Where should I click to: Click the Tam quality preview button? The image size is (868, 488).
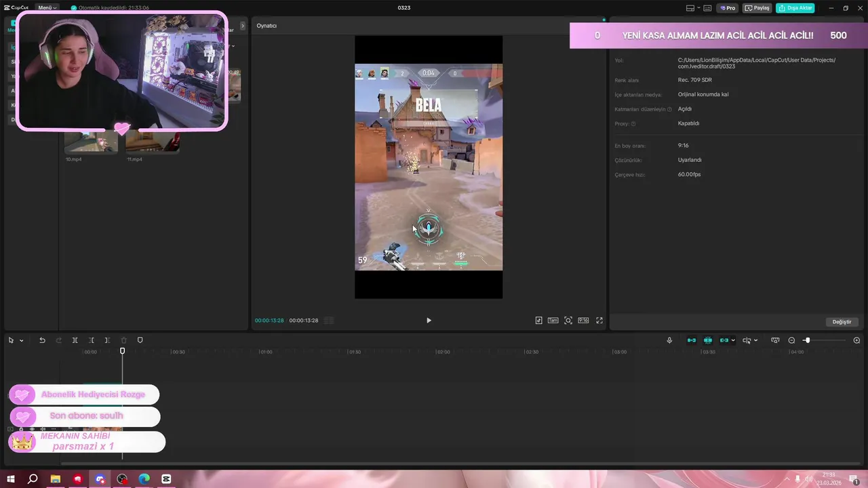[553, 321]
